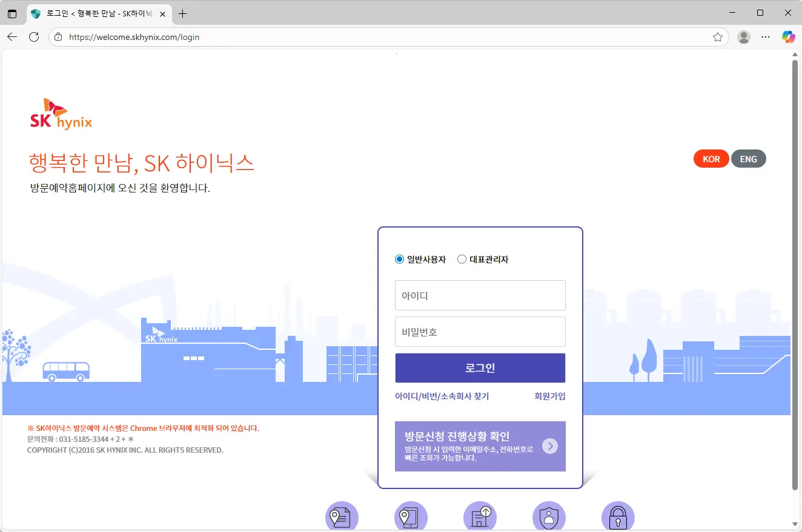Refresh the page with reload icon
The image size is (802, 532).
tap(34, 37)
